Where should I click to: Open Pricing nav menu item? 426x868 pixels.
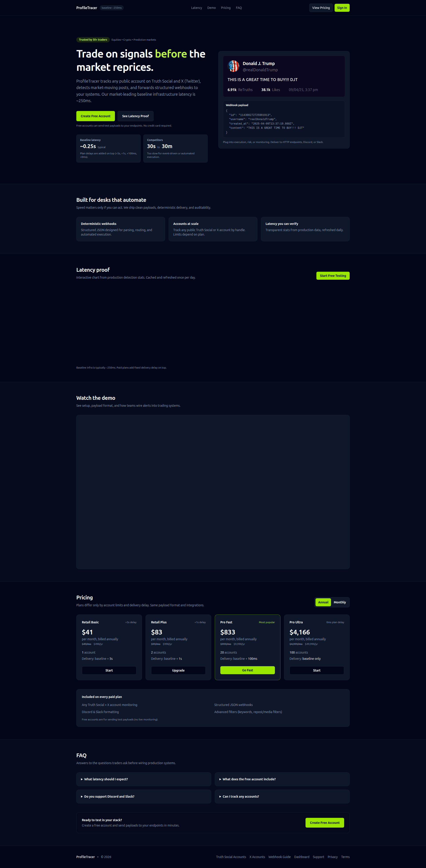coord(226,8)
